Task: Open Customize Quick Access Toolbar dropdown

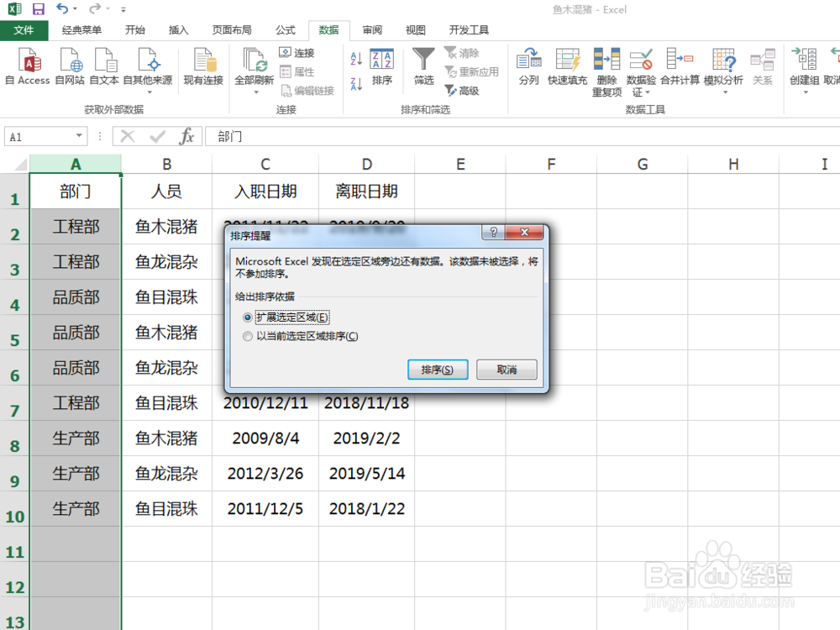Action: [123, 9]
